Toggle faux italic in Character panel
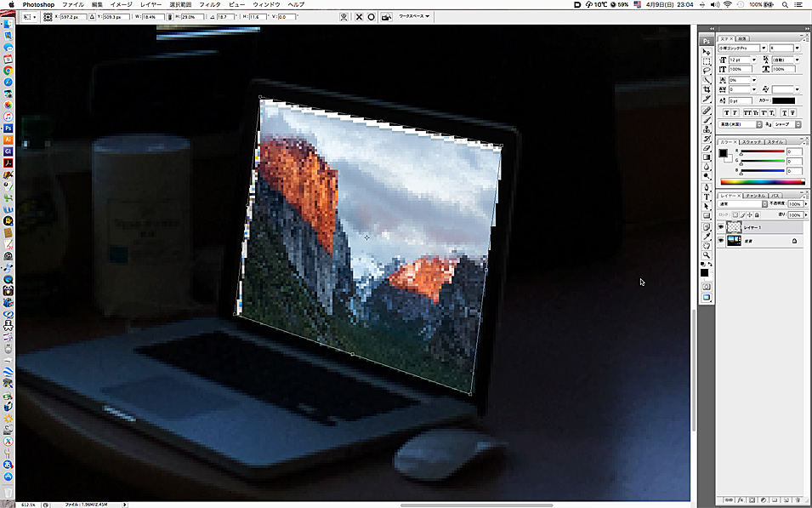This screenshot has width=812, height=508. [735, 112]
